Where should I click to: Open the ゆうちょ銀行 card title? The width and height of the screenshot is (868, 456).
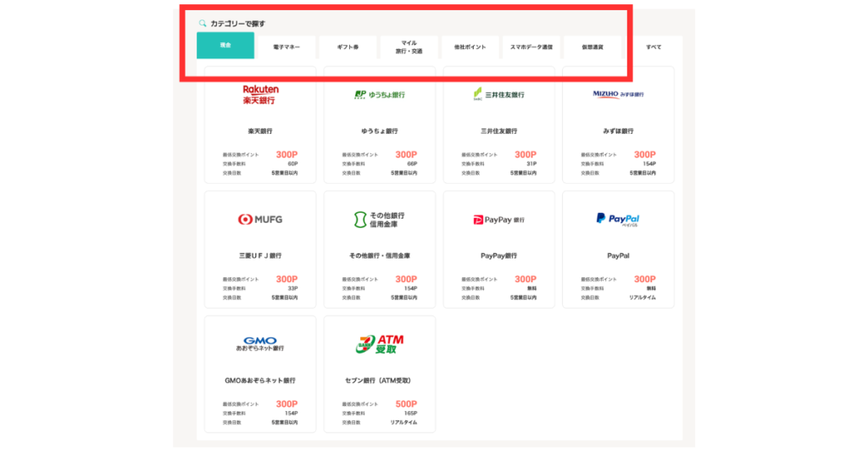point(379,131)
